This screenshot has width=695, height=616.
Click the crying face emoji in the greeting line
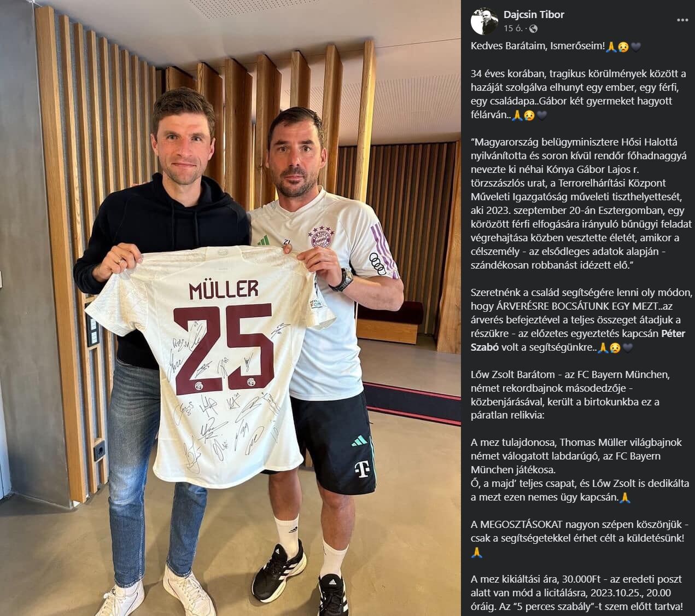click(623, 47)
